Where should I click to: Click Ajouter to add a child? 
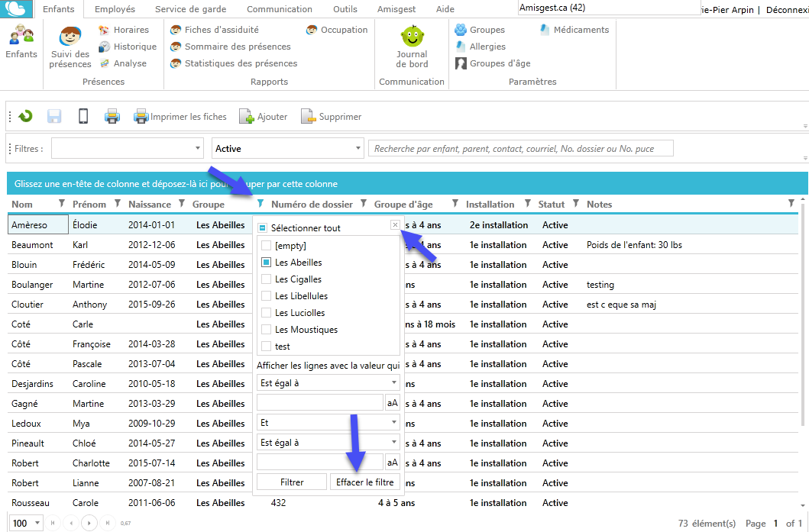[x=263, y=117]
